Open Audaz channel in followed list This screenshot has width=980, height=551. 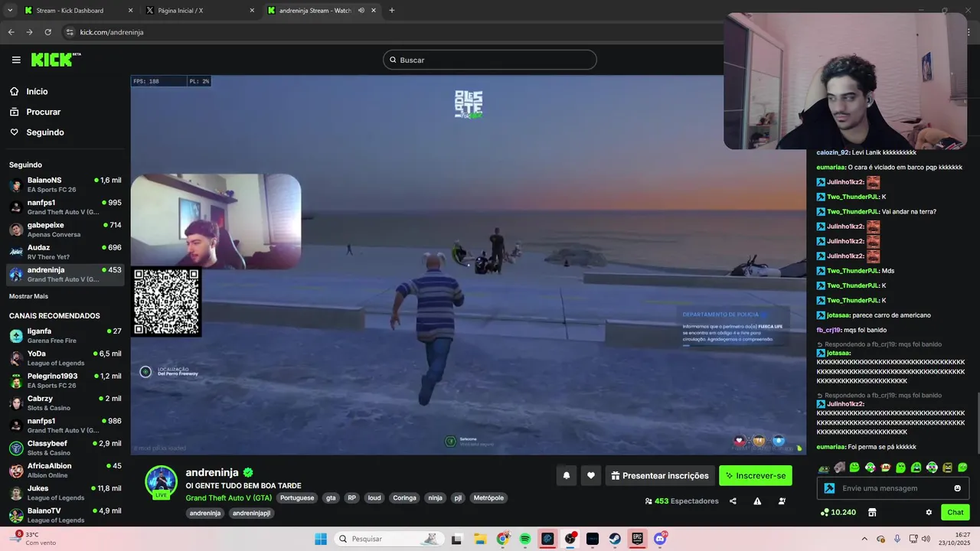[x=65, y=252]
